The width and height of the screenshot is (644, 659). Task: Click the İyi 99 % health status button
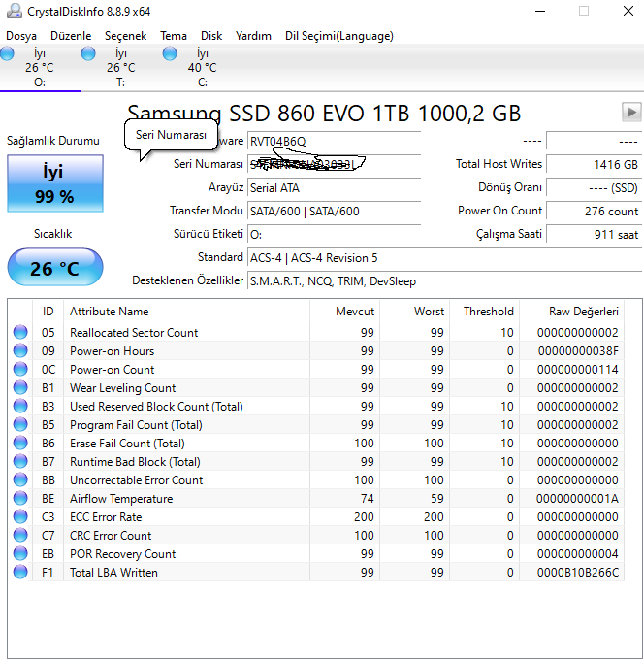(x=55, y=183)
